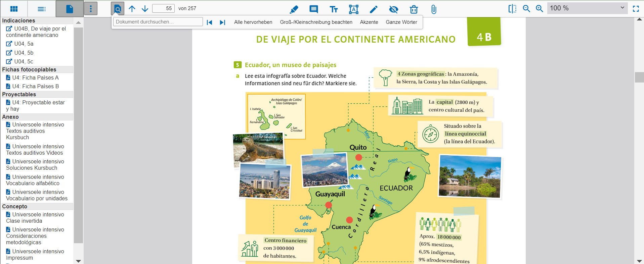This screenshot has height=264, width=644.
Task: Open Universoele intensivo Impressum
Action: (x=35, y=255)
